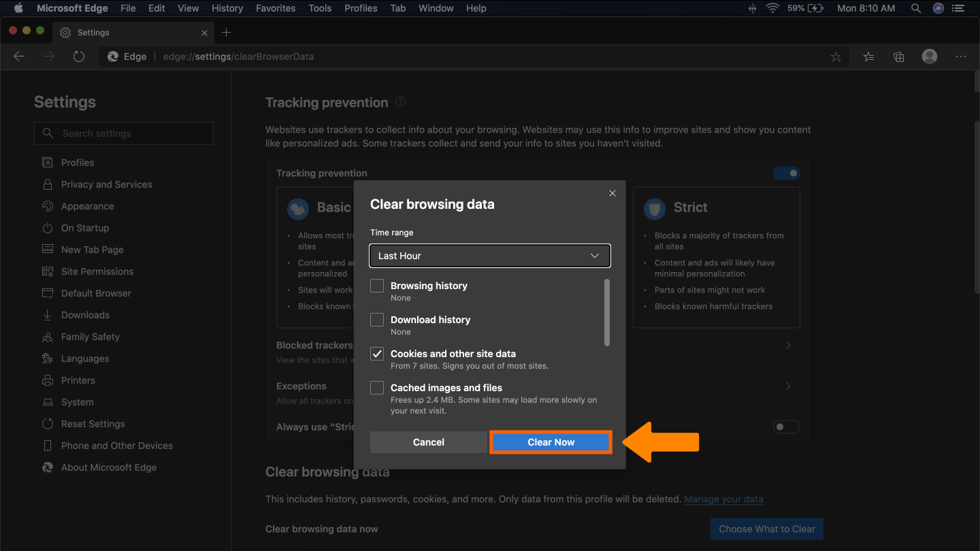Click the dialog options list scrollbar

click(607, 312)
